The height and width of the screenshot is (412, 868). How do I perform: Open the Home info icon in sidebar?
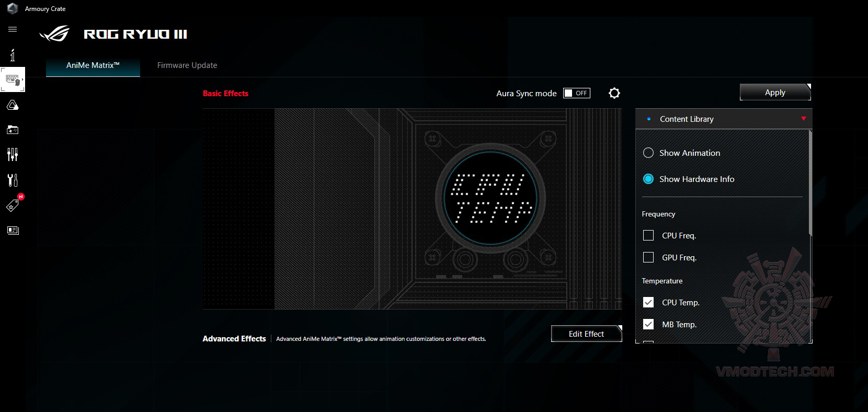[x=13, y=55]
